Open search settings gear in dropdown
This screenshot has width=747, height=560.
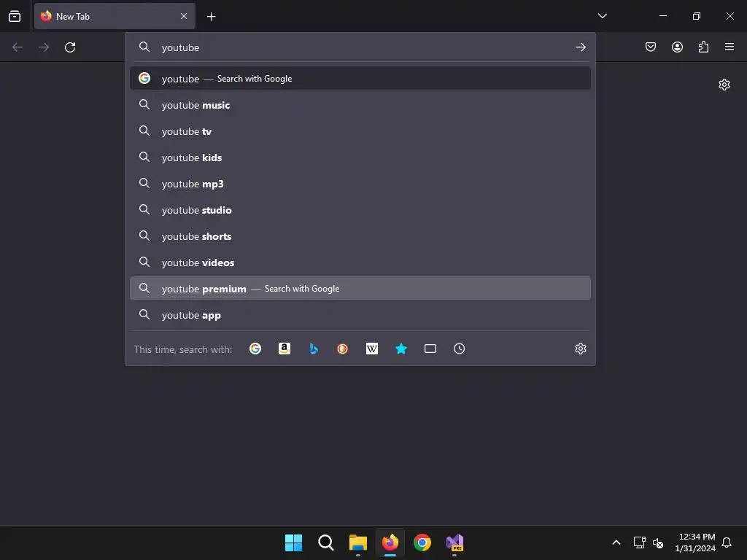pyautogui.click(x=580, y=349)
